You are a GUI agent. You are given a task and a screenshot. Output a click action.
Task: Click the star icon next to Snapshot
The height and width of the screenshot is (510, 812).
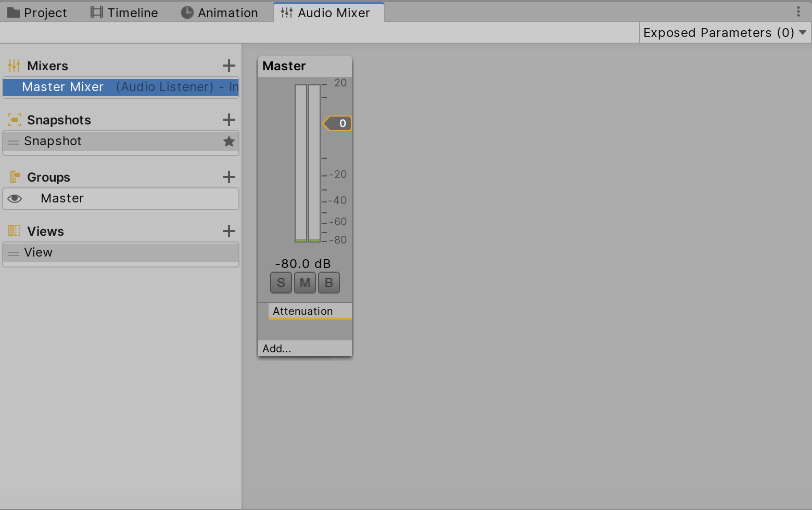[229, 141]
